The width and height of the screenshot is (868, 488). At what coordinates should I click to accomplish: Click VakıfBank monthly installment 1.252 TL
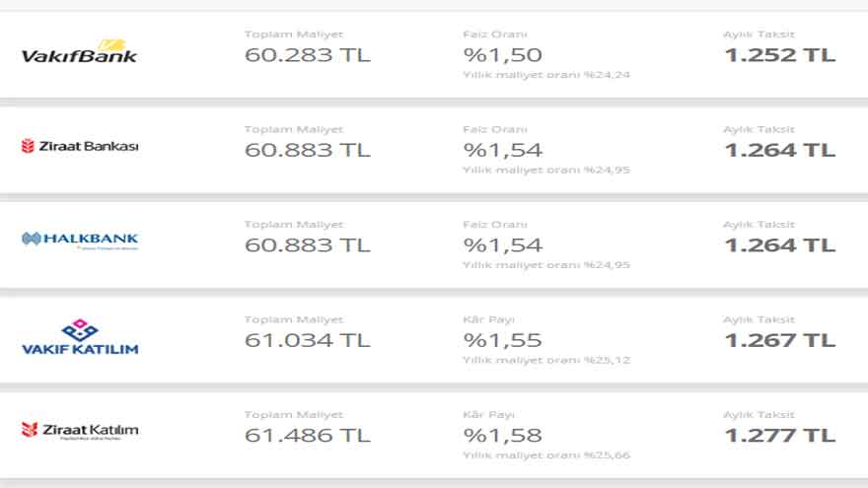[779, 55]
